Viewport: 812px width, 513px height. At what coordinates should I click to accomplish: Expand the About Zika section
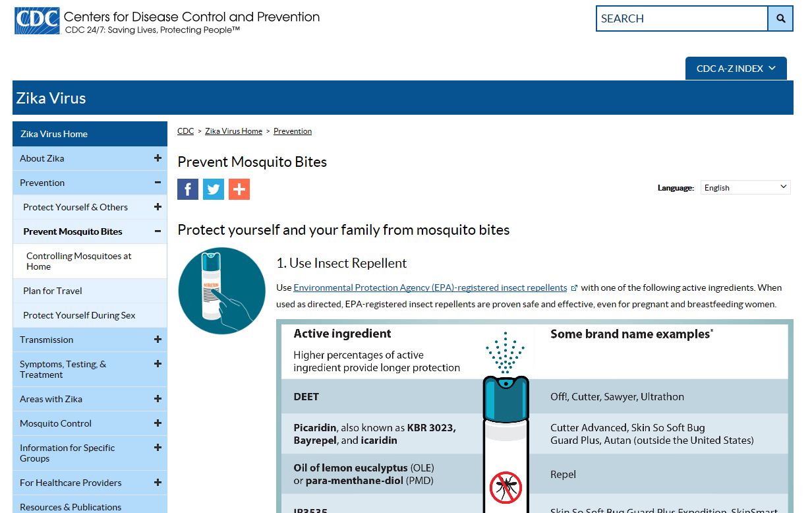(x=158, y=158)
